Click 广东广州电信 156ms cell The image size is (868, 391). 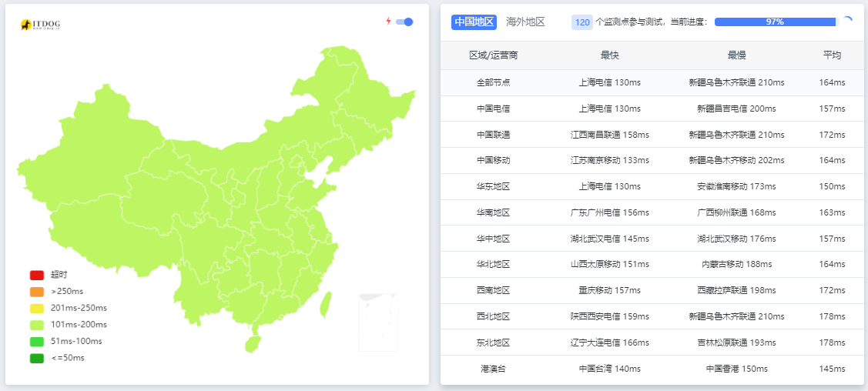pyautogui.click(x=609, y=212)
